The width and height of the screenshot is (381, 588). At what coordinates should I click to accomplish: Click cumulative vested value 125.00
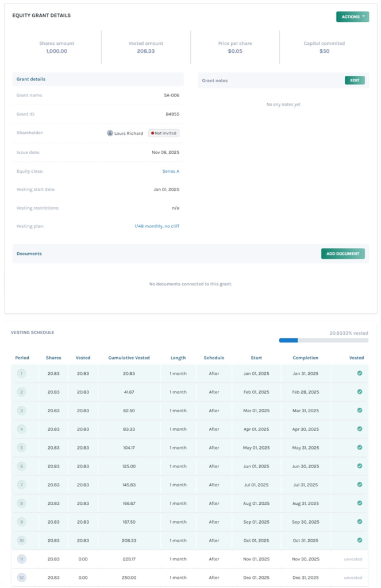129,466
